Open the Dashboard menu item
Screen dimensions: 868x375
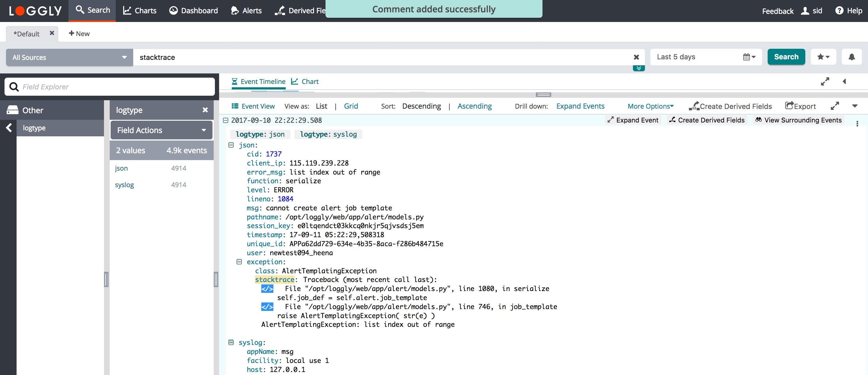(x=193, y=11)
